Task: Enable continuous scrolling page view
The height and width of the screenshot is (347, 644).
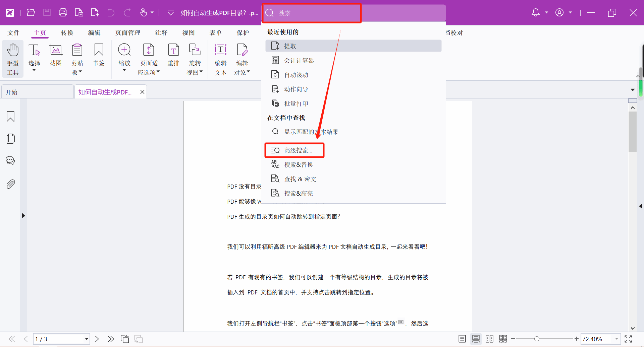Action: pos(476,339)
